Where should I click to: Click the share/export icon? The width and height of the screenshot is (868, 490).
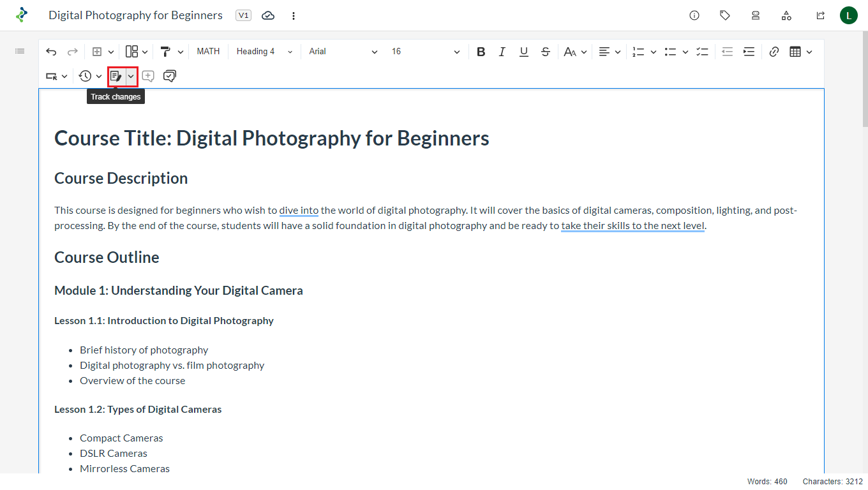(821, 15)
